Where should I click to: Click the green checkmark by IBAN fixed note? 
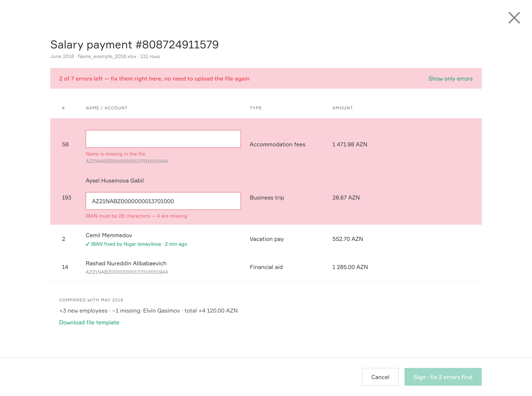[x=88, y=244]
